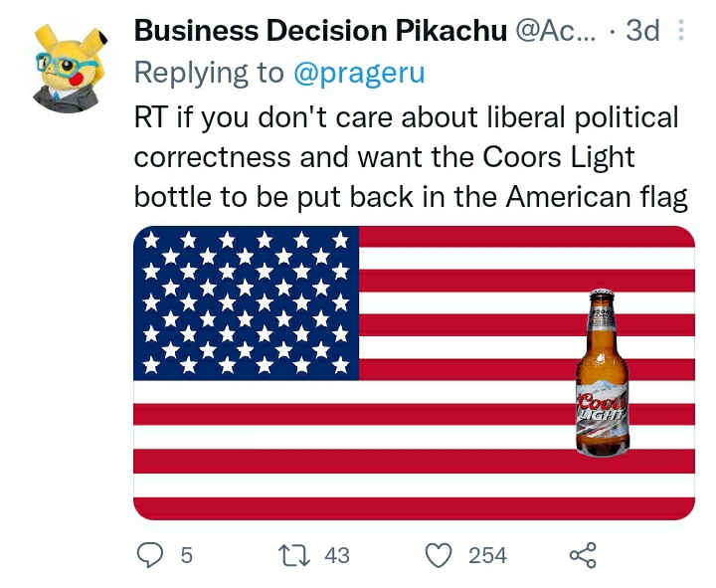Open the three-dot more options menu
The width and height of the screenshot is (716, 588).
[x=681, y=31]
